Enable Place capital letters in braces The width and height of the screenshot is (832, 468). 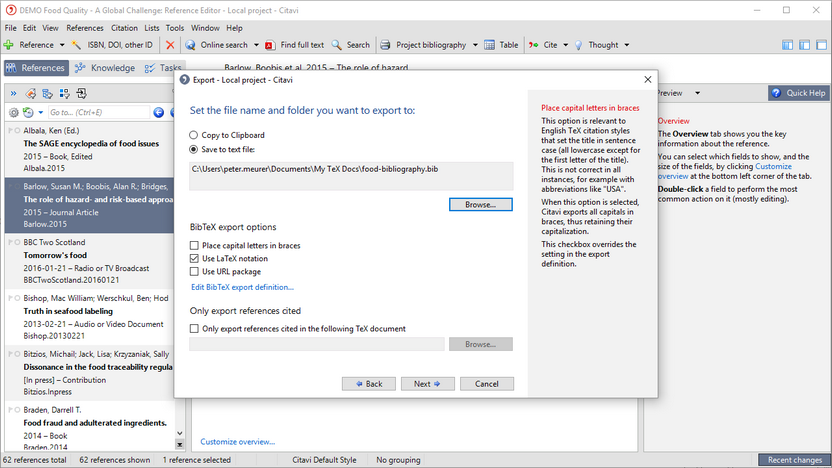(194, 246)
